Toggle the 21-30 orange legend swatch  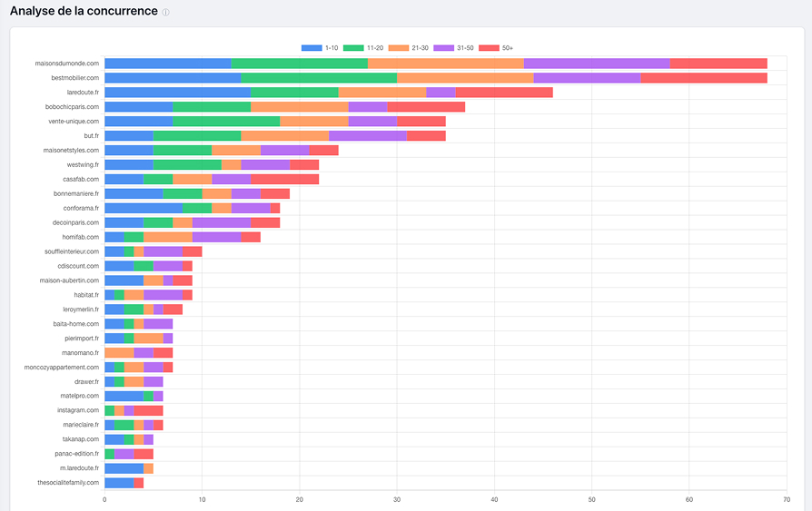[399, 47]
